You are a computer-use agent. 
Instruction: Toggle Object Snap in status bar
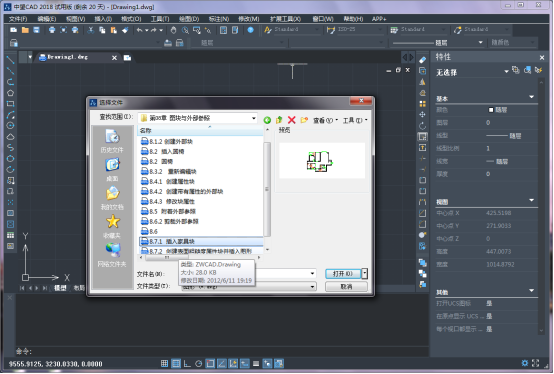[210, 363]
